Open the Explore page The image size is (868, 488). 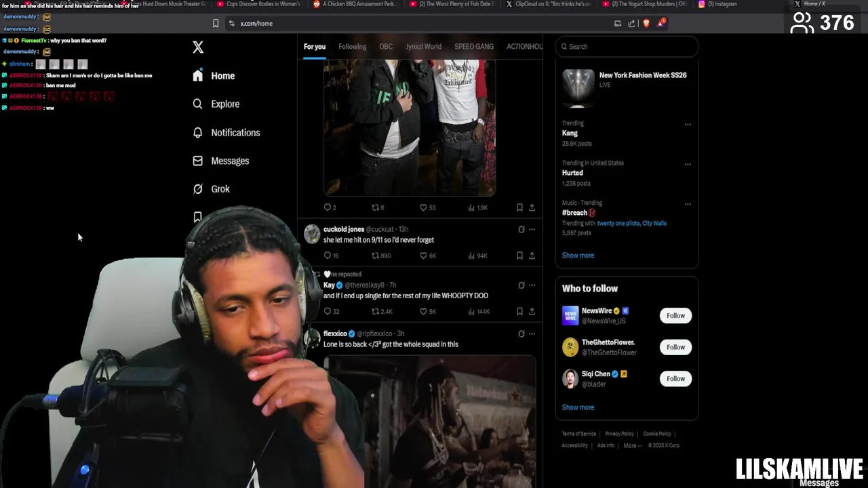pos(216,104)
